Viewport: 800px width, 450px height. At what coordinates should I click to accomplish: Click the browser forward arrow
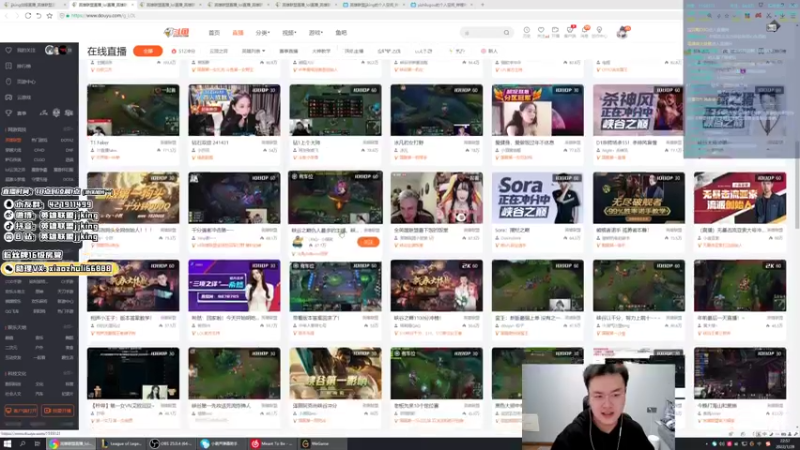tap(17, 16)
